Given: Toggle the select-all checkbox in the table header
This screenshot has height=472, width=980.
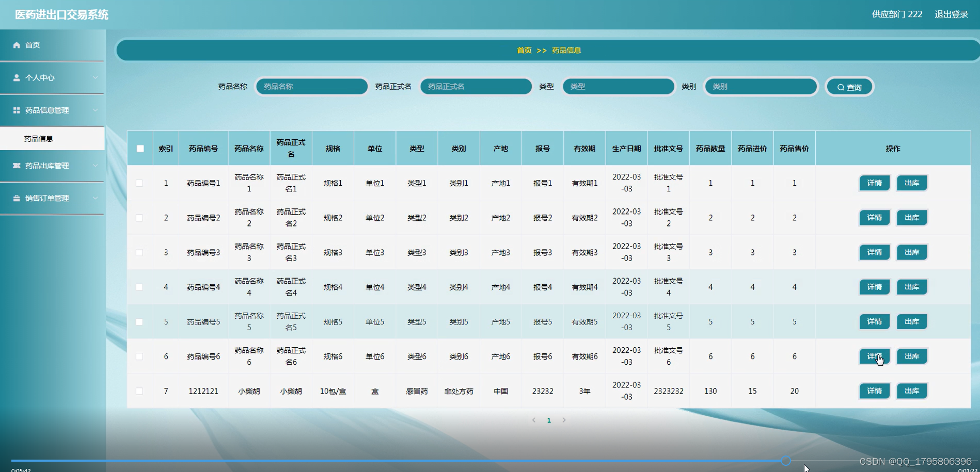Looking at the screenshot, I should tap(140, 149).
